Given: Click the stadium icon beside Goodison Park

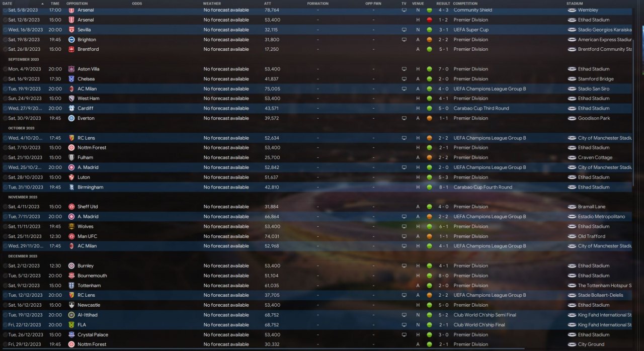Looking at the screenshot, I should 572,118.
